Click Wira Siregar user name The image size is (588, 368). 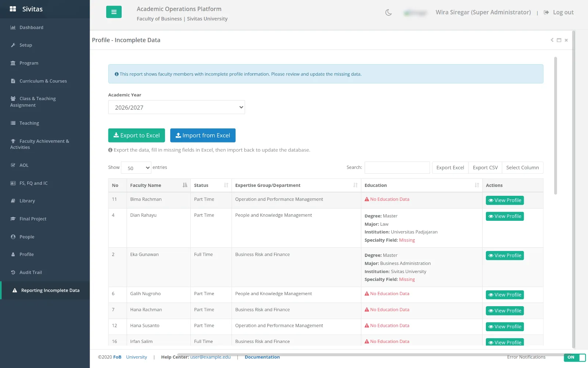[x=483, y=12]
